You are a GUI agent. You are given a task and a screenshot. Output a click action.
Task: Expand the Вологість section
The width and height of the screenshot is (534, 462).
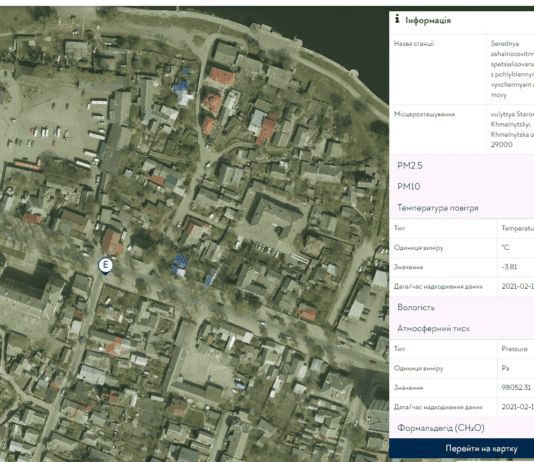(461, 307)
